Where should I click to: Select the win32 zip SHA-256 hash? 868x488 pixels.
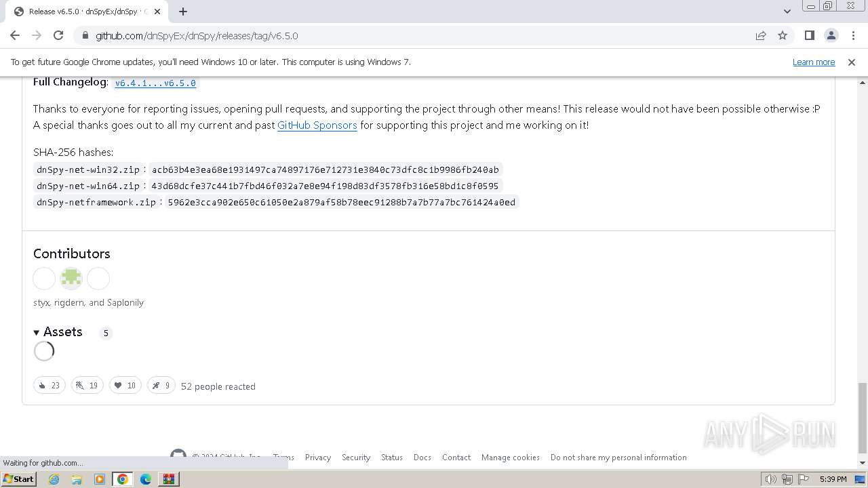pos(325,170)
